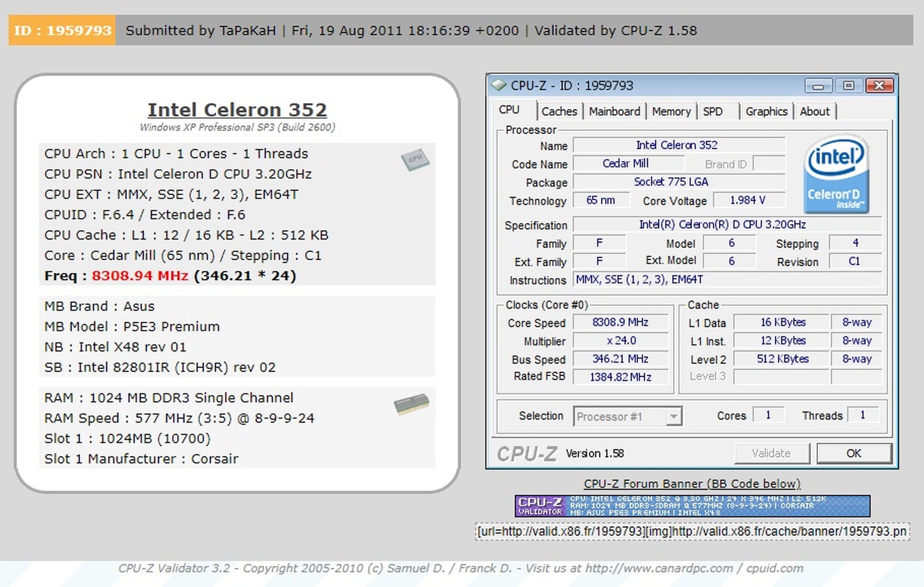Click the L1 Inst. value 12 KBytes
This screenshot has height=587, width=924.
782,341
